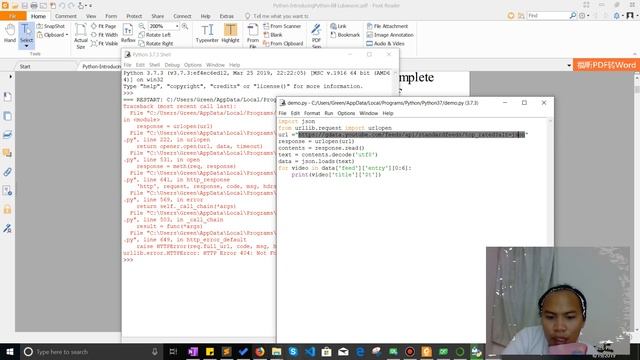The height and width of the screenshot is (360, 640).
Task: Open the SnapShot tool
Action: click(51, 26)
